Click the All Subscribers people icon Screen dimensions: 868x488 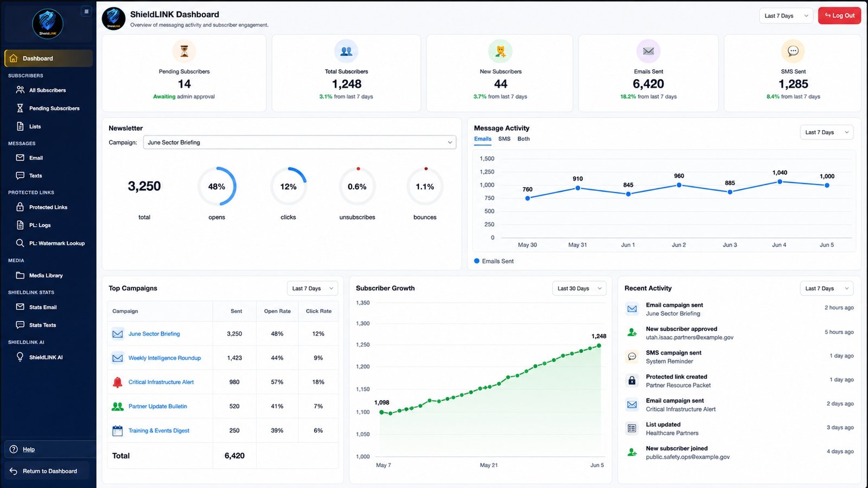click(x=20, y=90)
